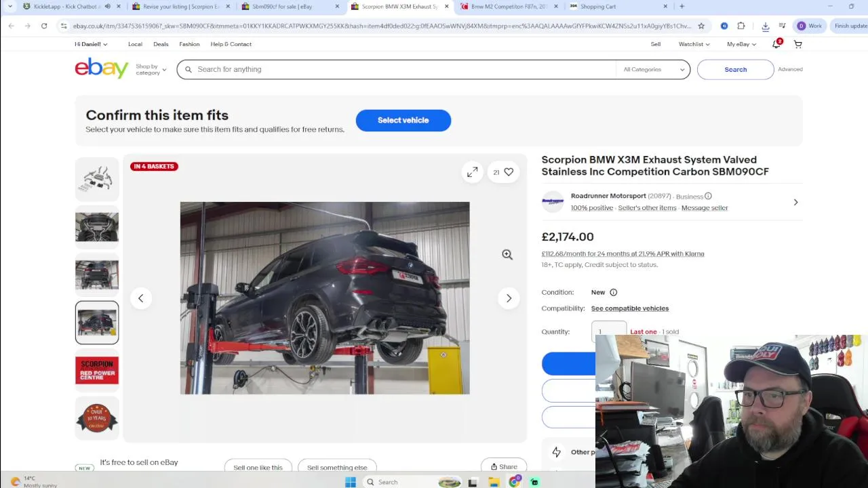The width and height of the screenshot is (868, 488).
Task: Open the browser extensions puzzle icon
Action: [x=741, y=26]
